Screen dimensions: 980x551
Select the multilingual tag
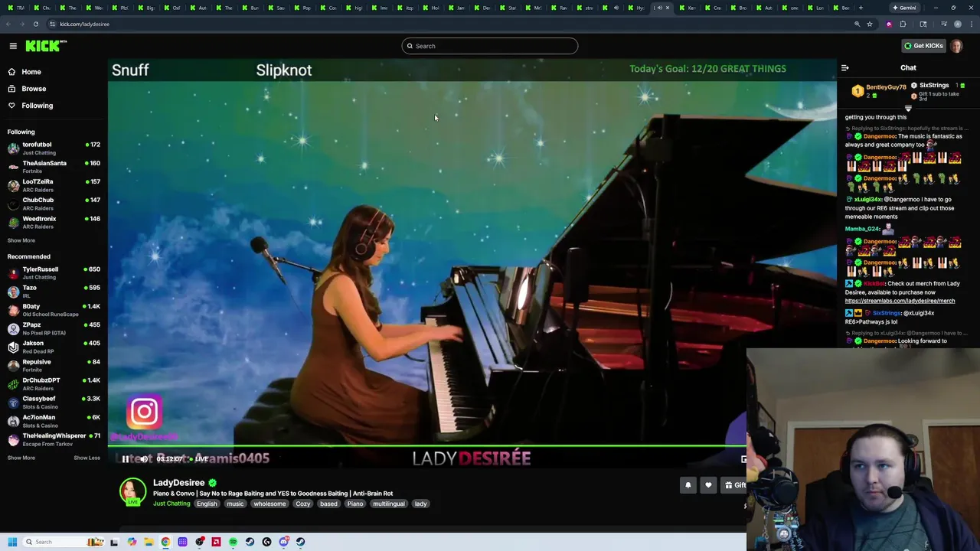[389, 504]
